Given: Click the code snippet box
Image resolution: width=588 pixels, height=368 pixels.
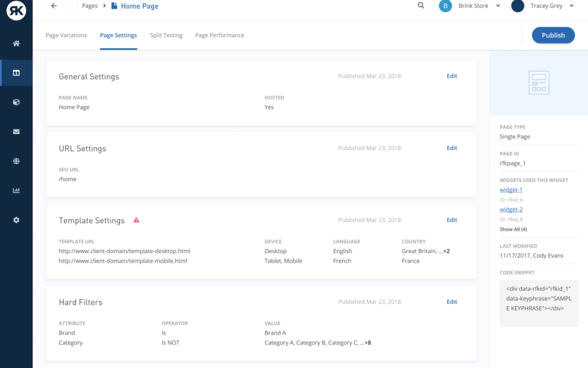Looking at the screenshot, I should pyautogui.click(x=539, y=303).
